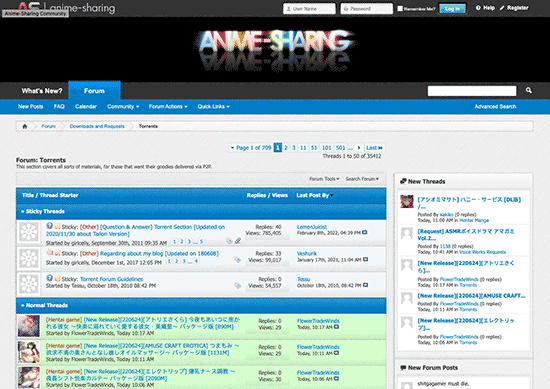
Task: Open [Request] ASMR ボイスドラマ new thread
Action: point(466,235)
